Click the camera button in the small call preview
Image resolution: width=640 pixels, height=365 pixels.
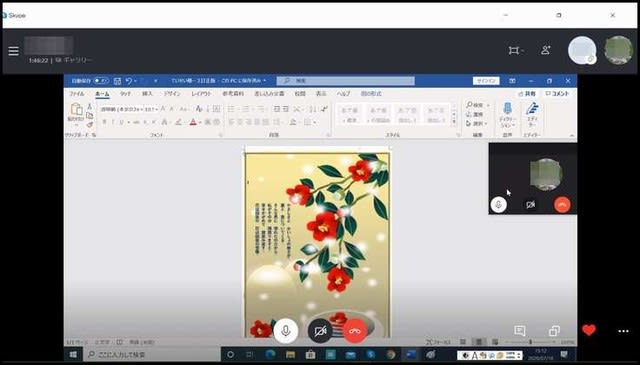(x=530, y=205)
